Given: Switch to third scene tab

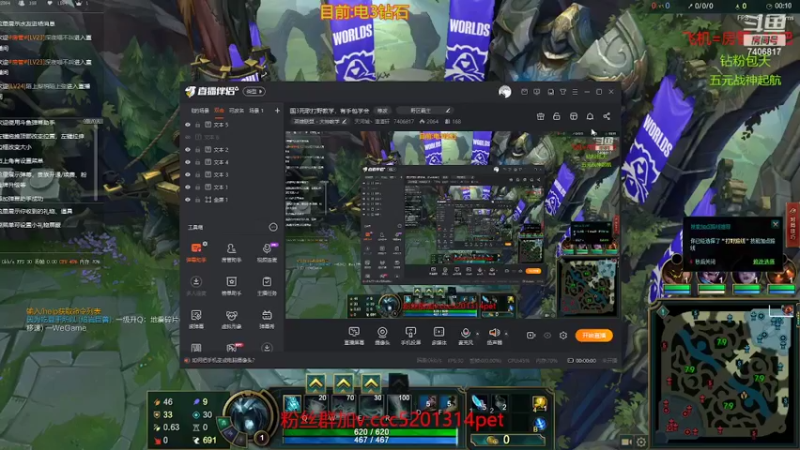Looking at the screenshot, I should point(236,110).
